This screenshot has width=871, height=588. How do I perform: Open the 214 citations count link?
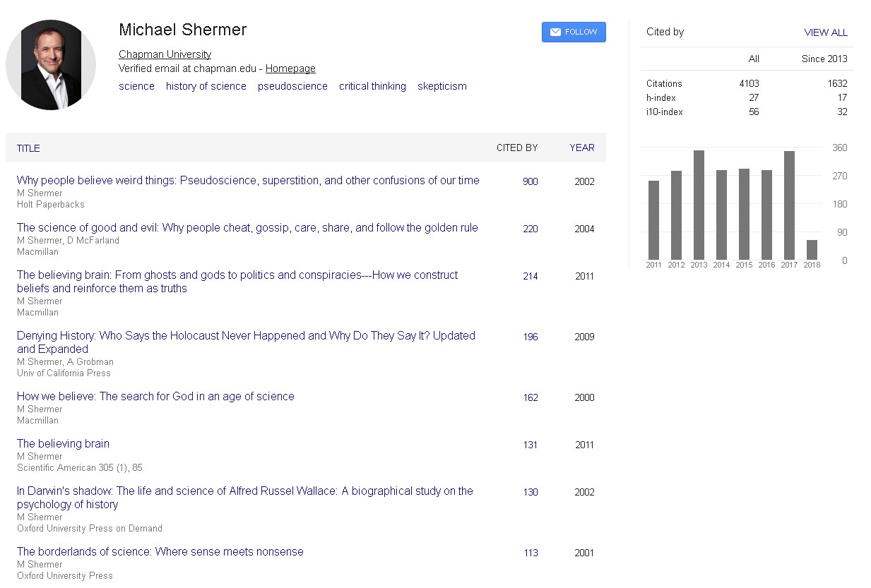click(530, 276)
